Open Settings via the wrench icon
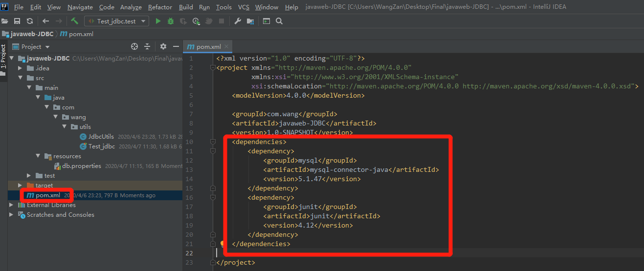This screenshot has width=644, height=271. coord(237,21)
